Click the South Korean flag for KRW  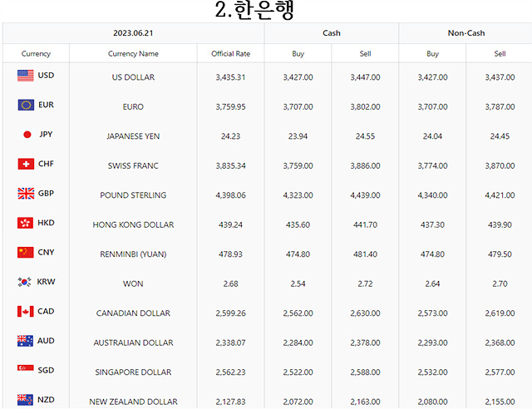24,282
